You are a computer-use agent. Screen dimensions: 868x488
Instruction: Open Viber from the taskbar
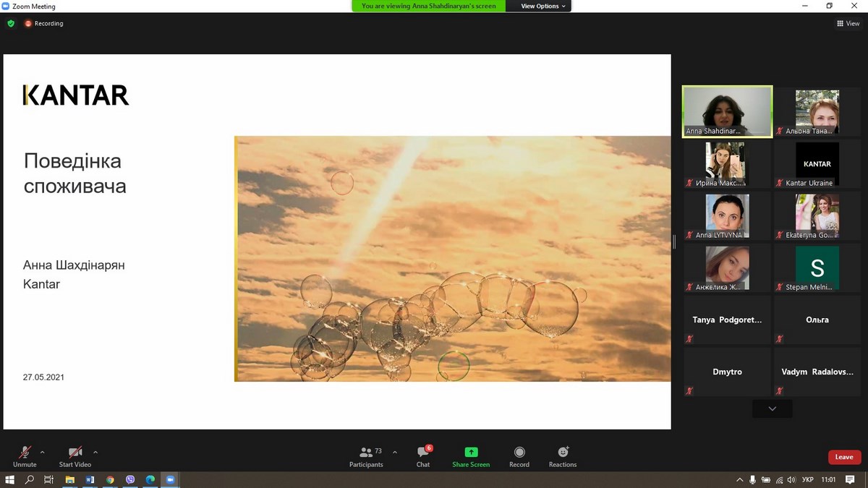130,479
